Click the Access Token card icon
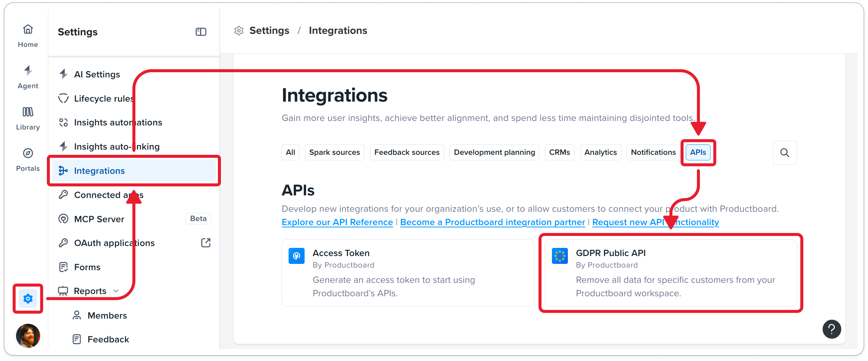The width and height of the screenshot is (868, 361). pos(297,256)
